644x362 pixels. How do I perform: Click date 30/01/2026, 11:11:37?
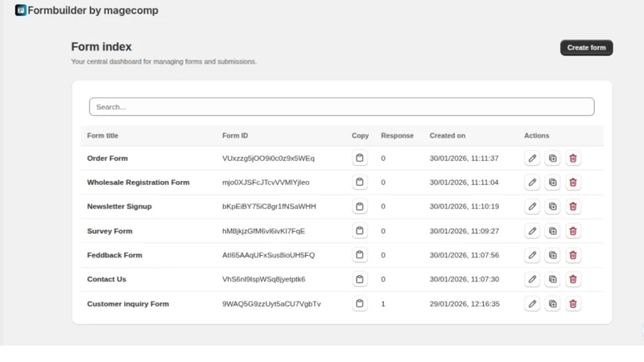[464, 158]
